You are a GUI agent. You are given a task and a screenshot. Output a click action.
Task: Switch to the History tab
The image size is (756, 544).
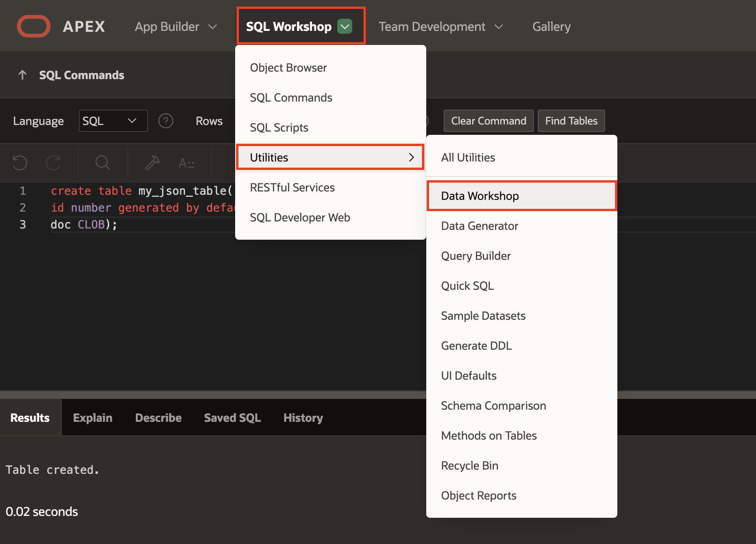point(303,418)
